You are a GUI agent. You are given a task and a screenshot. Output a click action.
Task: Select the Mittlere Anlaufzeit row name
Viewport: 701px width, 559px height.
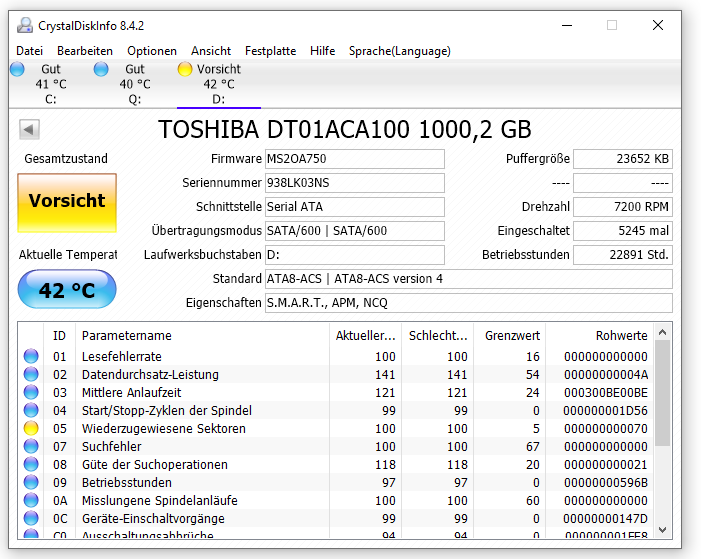pos(131,392)
